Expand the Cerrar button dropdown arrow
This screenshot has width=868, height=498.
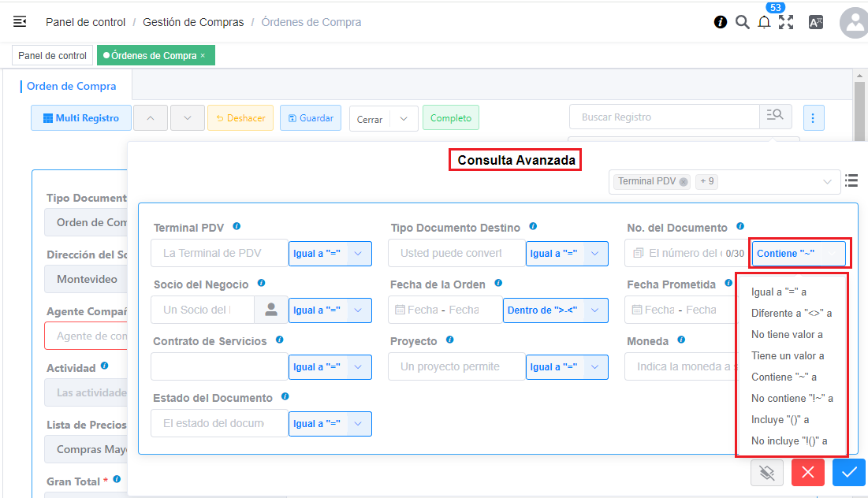tap(404, 118)
